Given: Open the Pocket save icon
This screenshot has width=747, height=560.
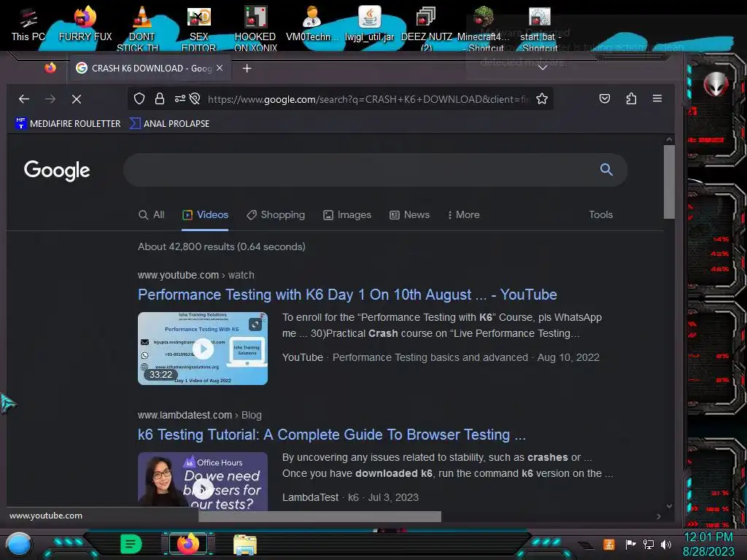Looking at the screenshot, I should pos(605,98).
